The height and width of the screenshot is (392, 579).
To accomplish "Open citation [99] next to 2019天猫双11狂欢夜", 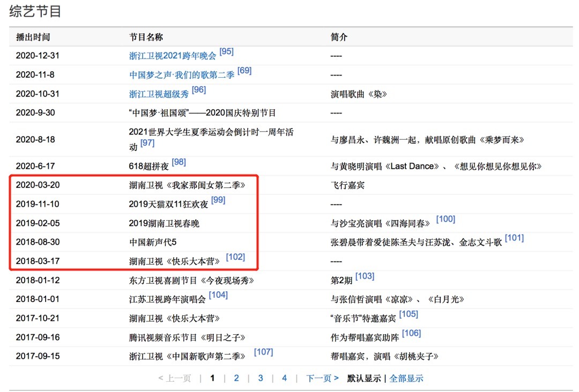I will pos(218,200).
